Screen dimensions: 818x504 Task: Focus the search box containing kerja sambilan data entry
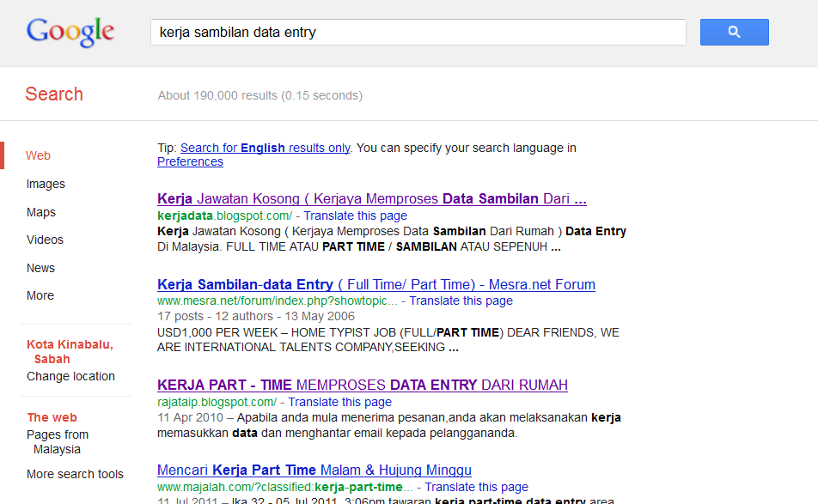point(418,33)
